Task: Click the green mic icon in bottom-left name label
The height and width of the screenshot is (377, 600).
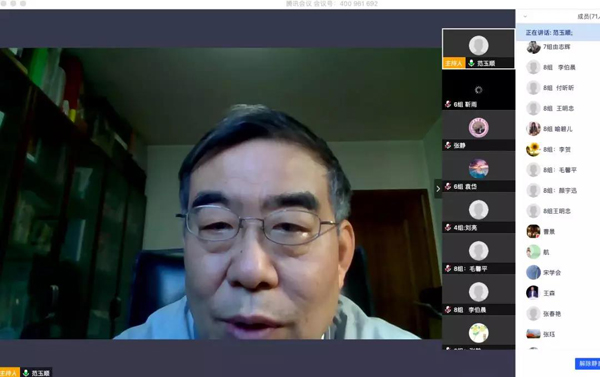Action: [26, 373]
